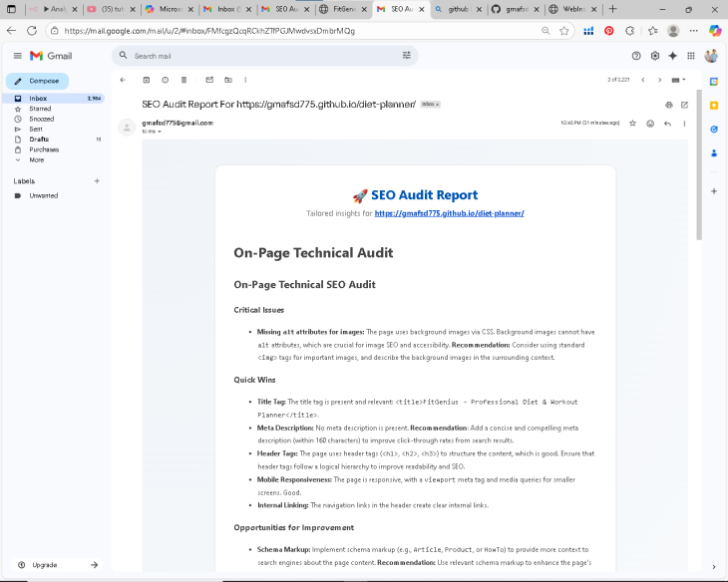Archive this email using the toolbar icon
728x582 pixels.
(x=146, y=80)
